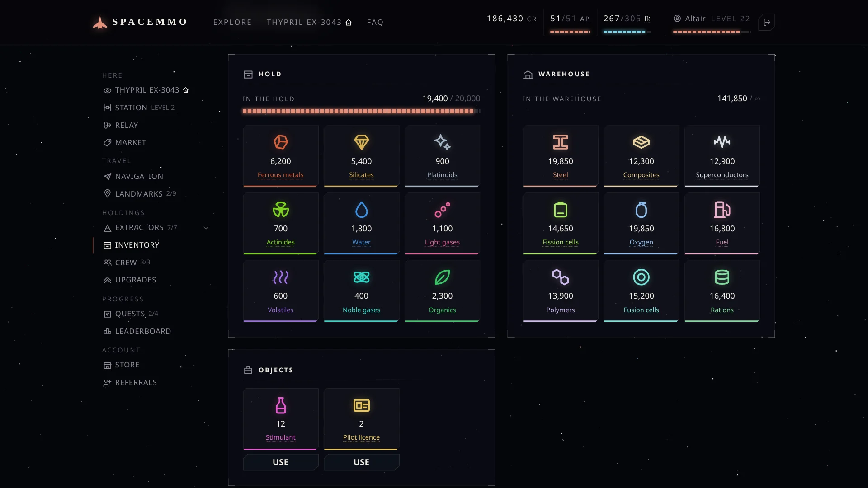Click the Organics leaf icon
868x488 pixels.
tap(442, 277)
